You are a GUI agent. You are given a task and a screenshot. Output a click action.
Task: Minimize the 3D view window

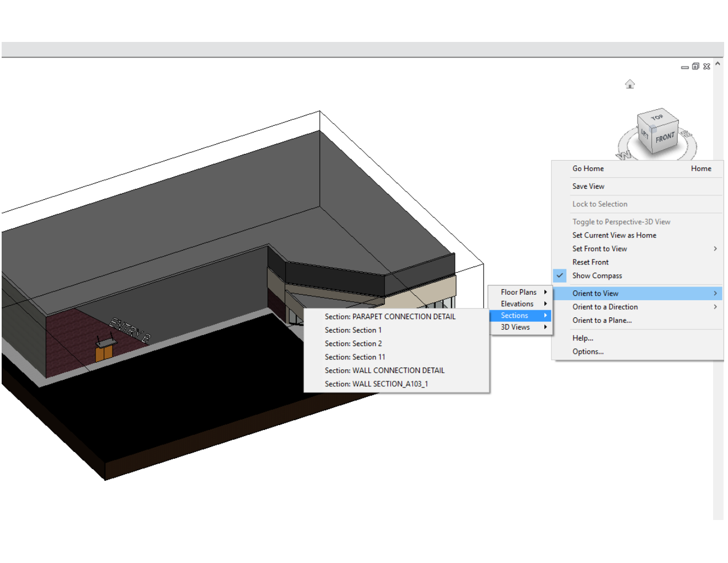click(x=684, y=67)
